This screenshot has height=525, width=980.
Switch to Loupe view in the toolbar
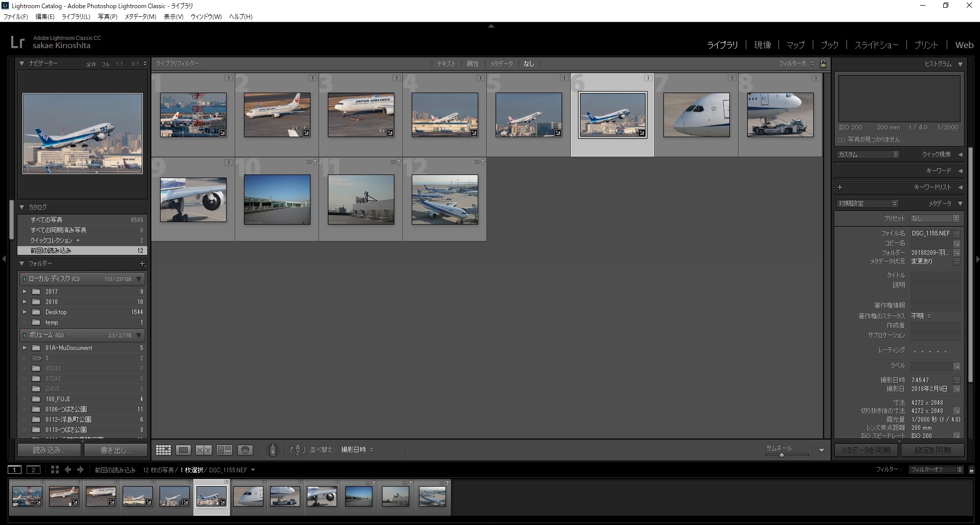183,450
